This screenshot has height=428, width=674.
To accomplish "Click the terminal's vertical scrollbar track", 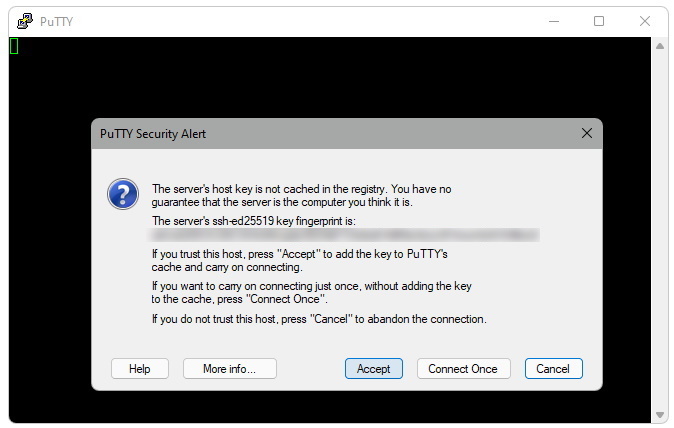I will (660, 230).
